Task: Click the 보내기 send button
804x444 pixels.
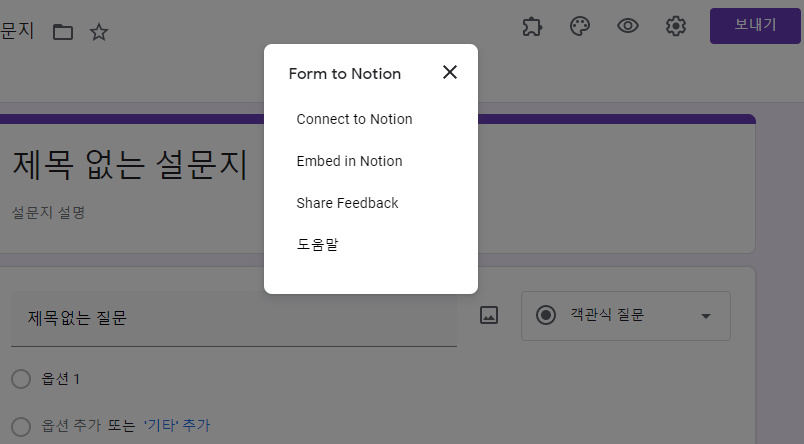Action: 755,26
